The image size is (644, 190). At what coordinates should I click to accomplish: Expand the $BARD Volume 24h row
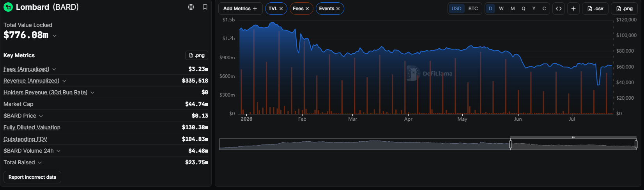click(x=58, y=151)
